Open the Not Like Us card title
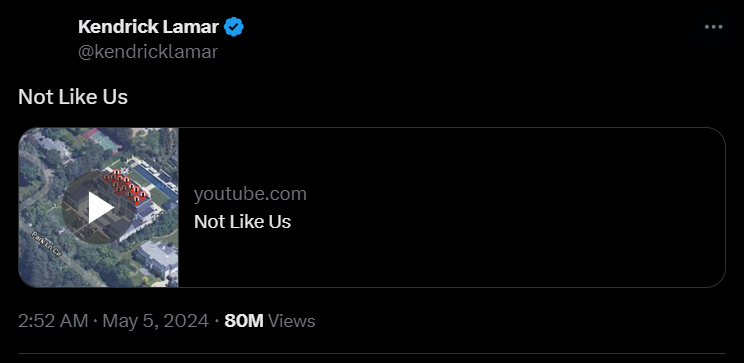This screenshot has width=744, height=363. pos(242,222)
